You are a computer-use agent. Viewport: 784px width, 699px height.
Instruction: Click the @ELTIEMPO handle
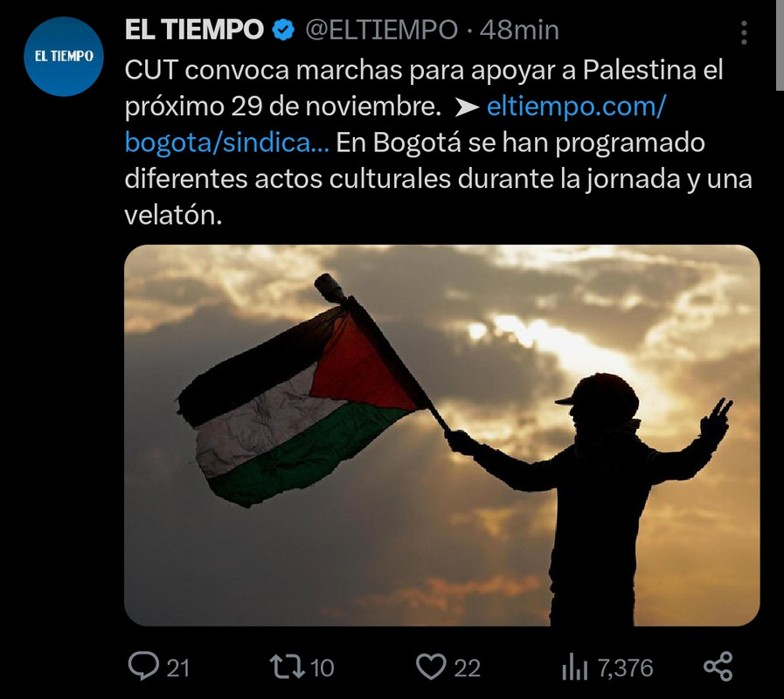coord(381,30)
